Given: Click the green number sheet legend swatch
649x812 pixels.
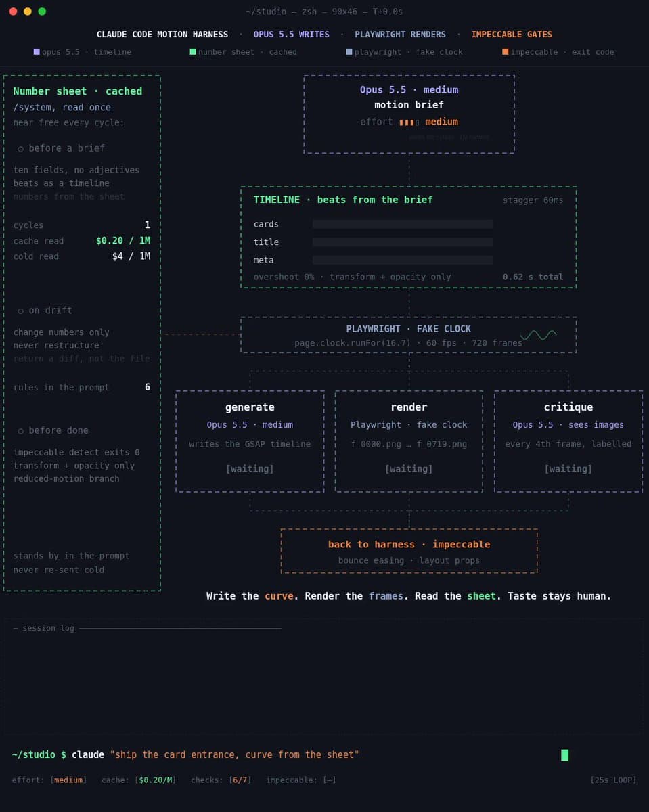Looking at the screenshot, I should [x=193, y=51].
